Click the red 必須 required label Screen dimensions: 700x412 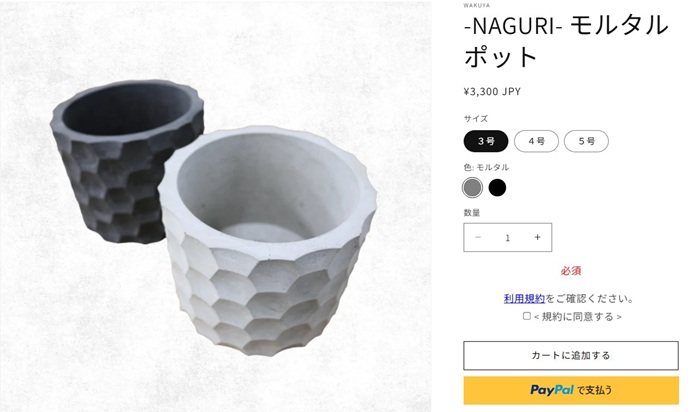[570, 270]
